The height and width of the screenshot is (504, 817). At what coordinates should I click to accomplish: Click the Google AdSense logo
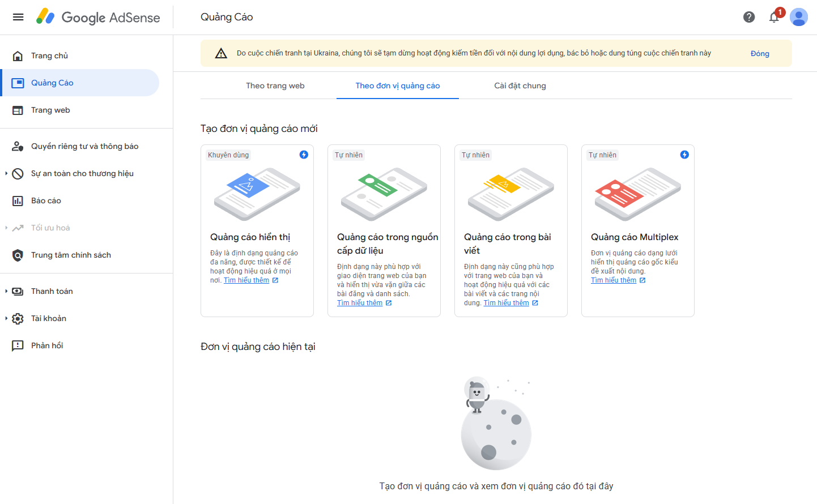coord(98,17)
